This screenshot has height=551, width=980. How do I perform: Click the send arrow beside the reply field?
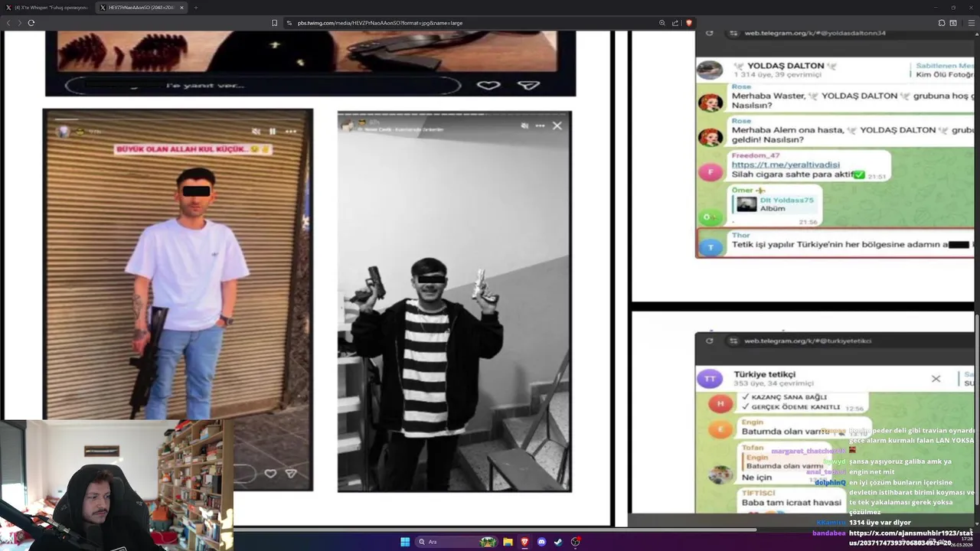click(529, 85)
